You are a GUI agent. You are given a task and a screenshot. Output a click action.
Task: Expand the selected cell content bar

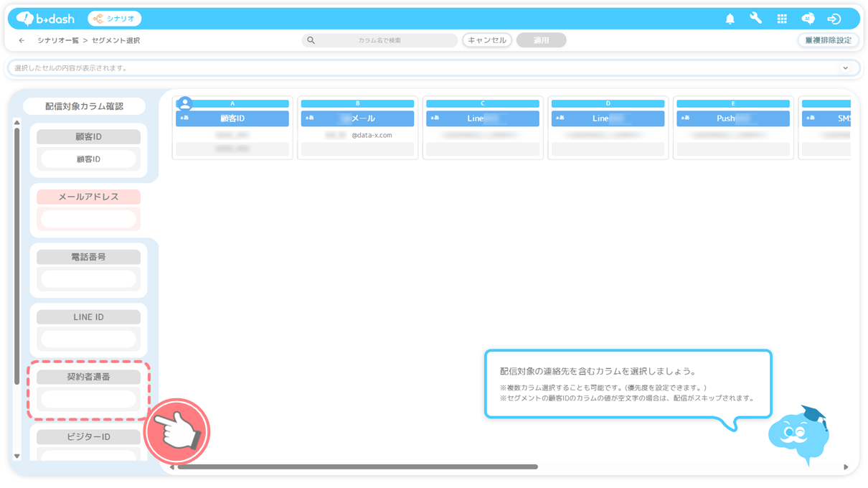click(845, 68)
